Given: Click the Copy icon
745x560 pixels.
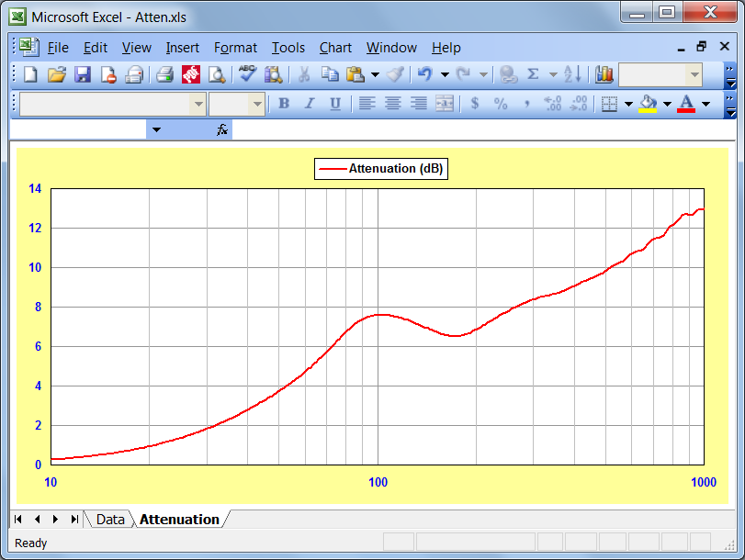Looking at the screenshot, I should click(330, 74).
